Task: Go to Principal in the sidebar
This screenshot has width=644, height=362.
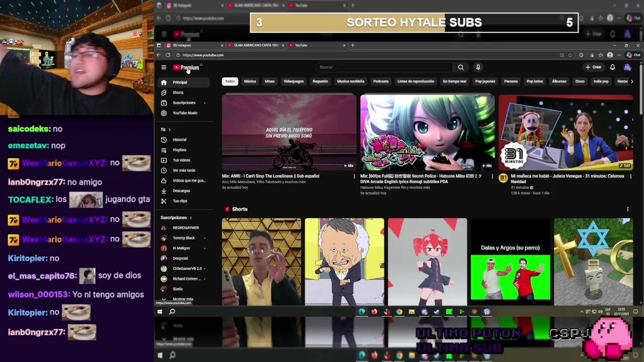Action: pyautogui.click(x=183, y=82)
